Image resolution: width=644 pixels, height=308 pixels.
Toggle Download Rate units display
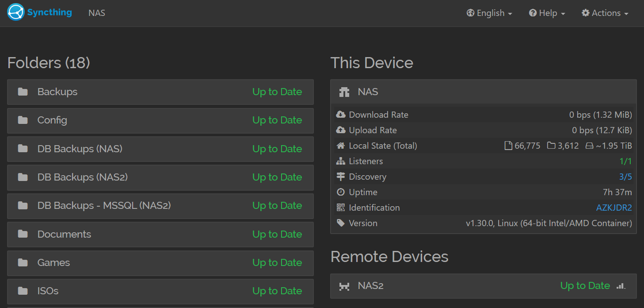600,115
